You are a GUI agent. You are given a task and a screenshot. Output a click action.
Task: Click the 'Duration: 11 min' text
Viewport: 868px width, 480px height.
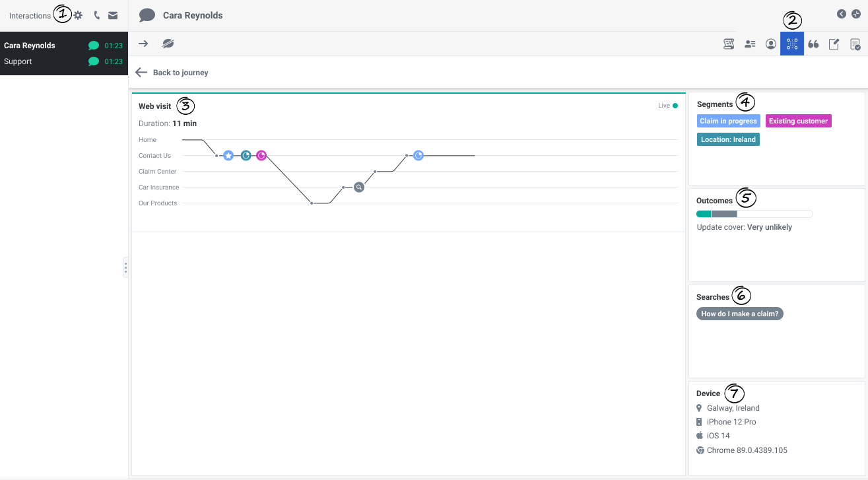pyautogui.click(x=168, y=123)
